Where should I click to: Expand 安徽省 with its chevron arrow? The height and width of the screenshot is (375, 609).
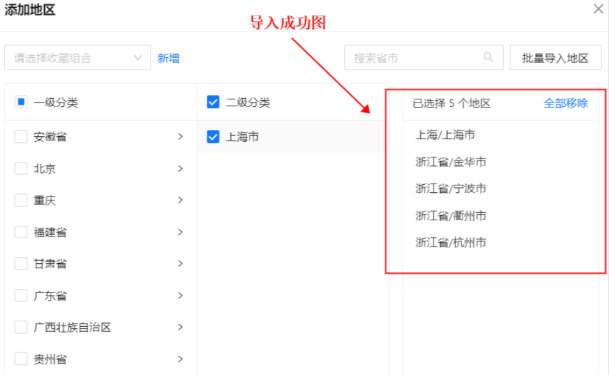point(180,137)
